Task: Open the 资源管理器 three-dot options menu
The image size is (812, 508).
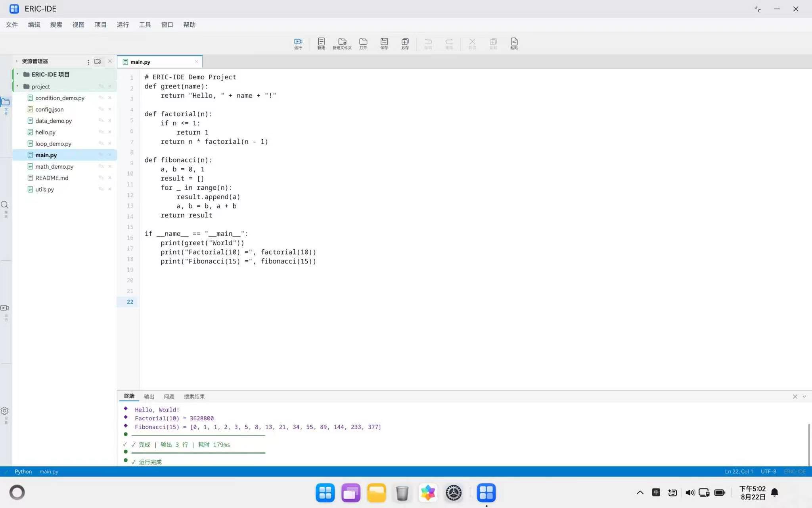Action: point(88,62)
